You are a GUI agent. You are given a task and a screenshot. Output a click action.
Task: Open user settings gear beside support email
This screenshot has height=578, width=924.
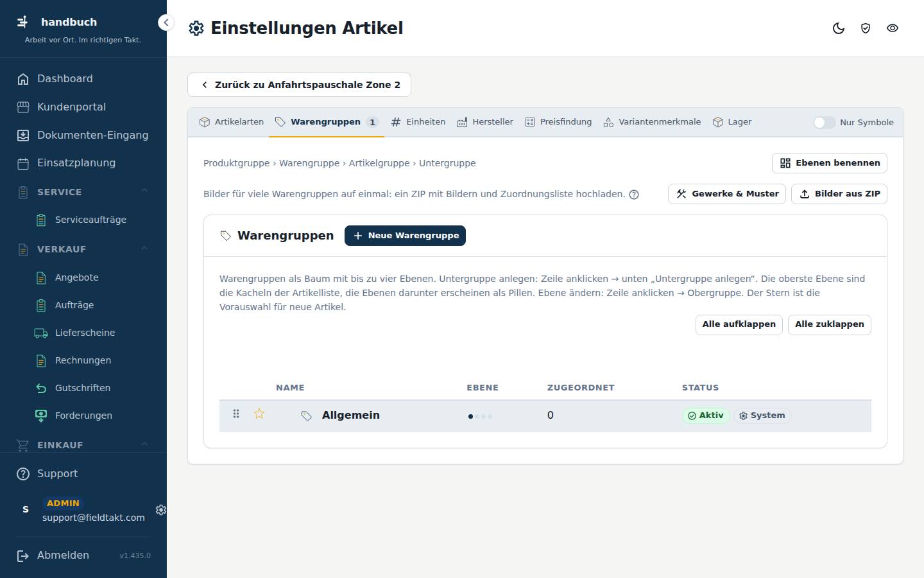(x=161, y=509)
